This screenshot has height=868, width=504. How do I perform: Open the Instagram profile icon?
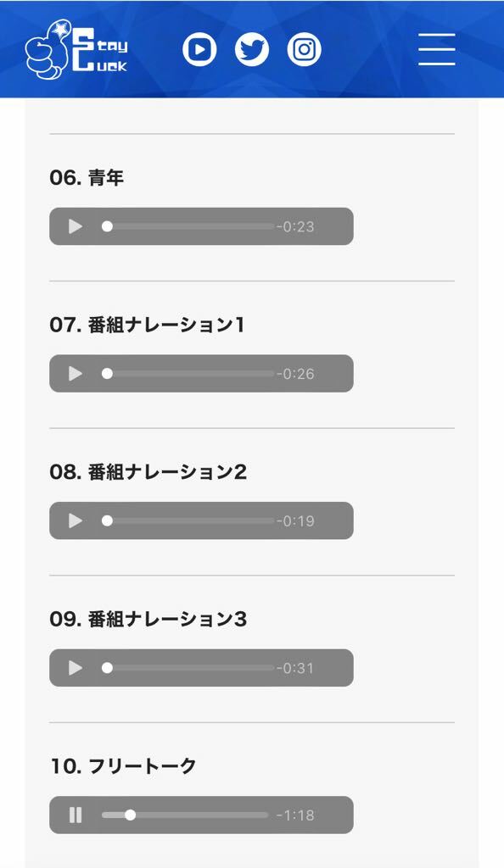(304, 50)
